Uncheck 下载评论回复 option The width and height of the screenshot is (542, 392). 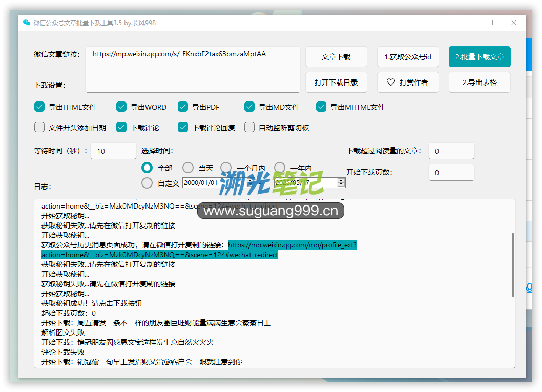click(183, 127)
